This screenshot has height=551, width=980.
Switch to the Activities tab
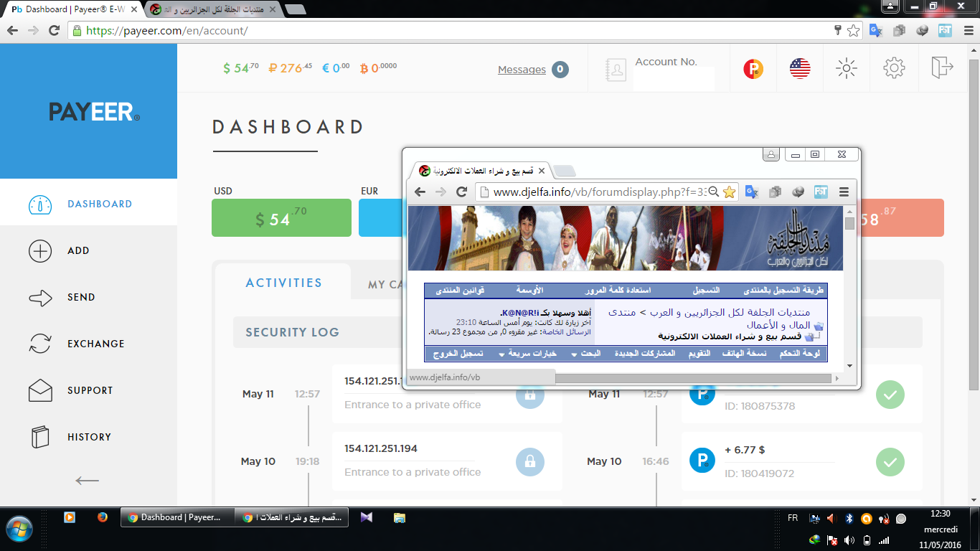click(284, 283)
